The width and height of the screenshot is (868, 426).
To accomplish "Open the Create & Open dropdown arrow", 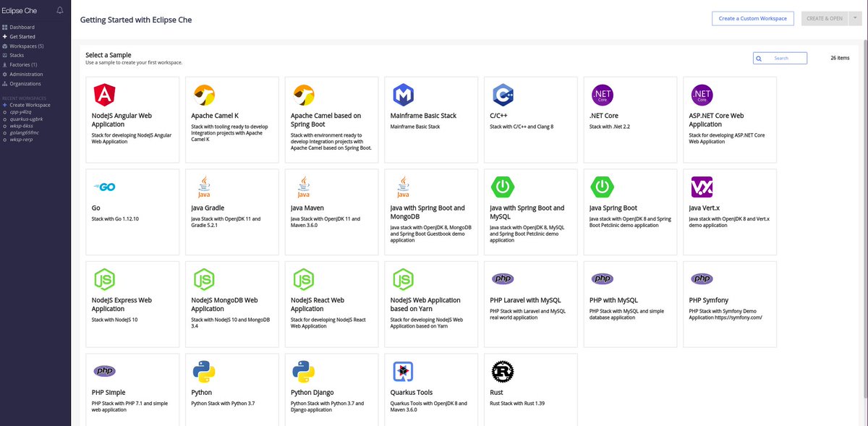I will click(856, 18).
